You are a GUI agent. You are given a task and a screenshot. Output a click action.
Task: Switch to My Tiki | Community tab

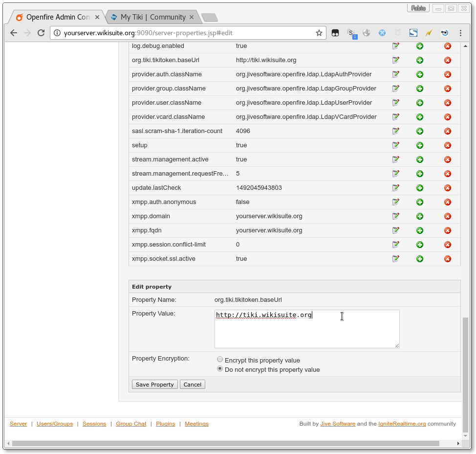tap(152, 17)
